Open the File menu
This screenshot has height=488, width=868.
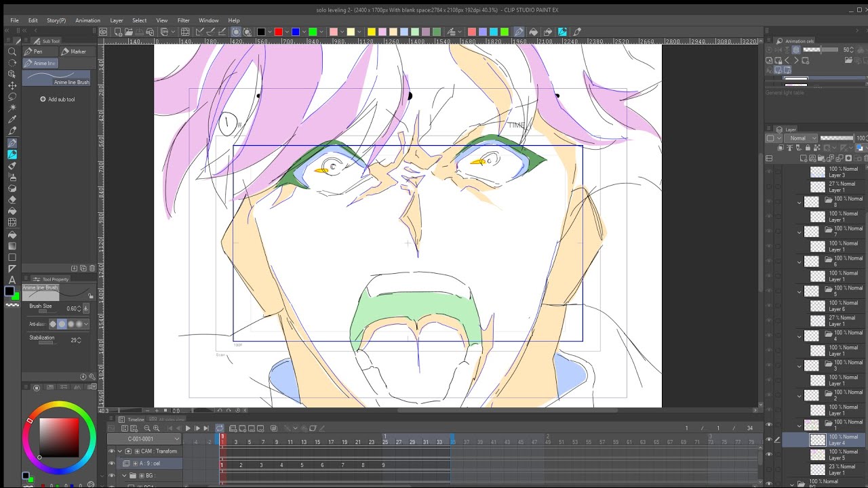[x=14, y=20]
